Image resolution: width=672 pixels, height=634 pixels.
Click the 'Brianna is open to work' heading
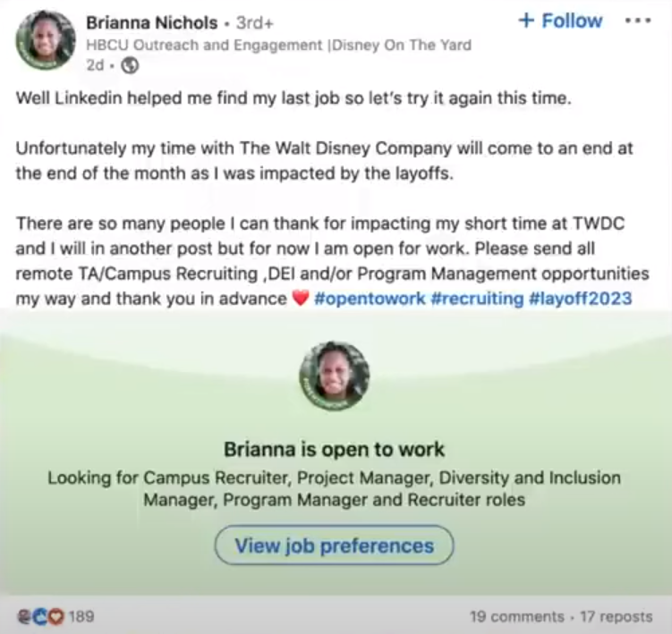335,450
